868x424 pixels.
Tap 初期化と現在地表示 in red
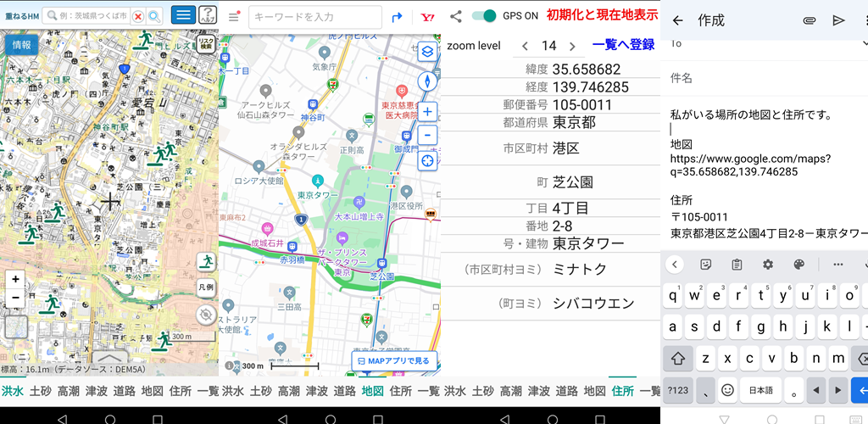pos(603,15)
